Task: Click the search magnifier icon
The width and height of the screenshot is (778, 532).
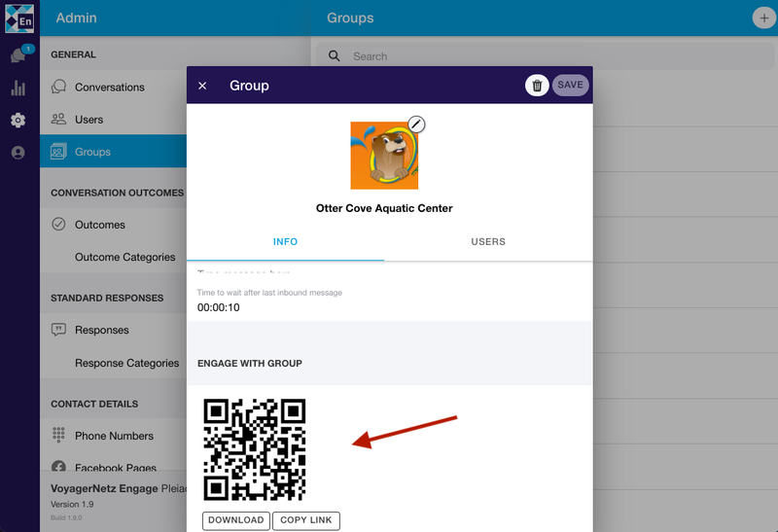Action: pyautogui.click(x=335, y=56)
